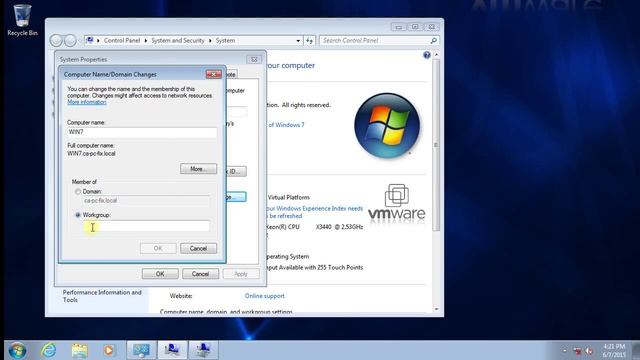Click the refresh button beside address bar
Viewport: 640px width, 360px height.
pos(309,40)
